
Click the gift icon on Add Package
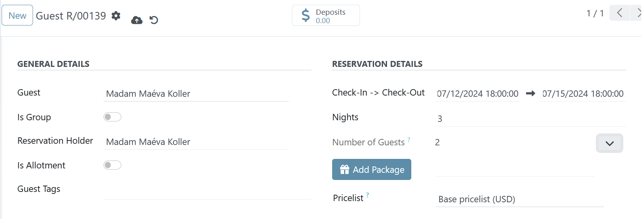(x=344, y=170)
